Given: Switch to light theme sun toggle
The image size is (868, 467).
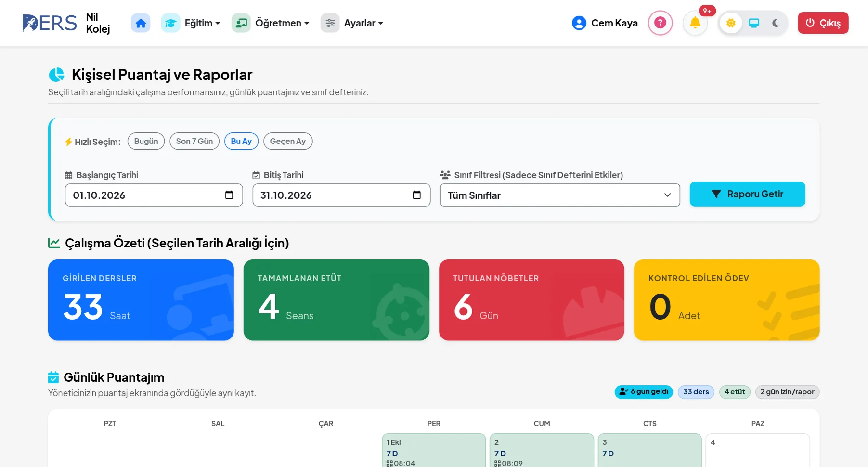Looking at the screenshot, I should click(731, 23).
